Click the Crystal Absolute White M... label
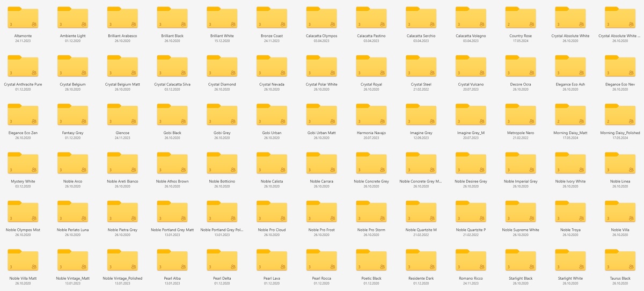This screenshot has height=291, width=644. coord(620,36)
